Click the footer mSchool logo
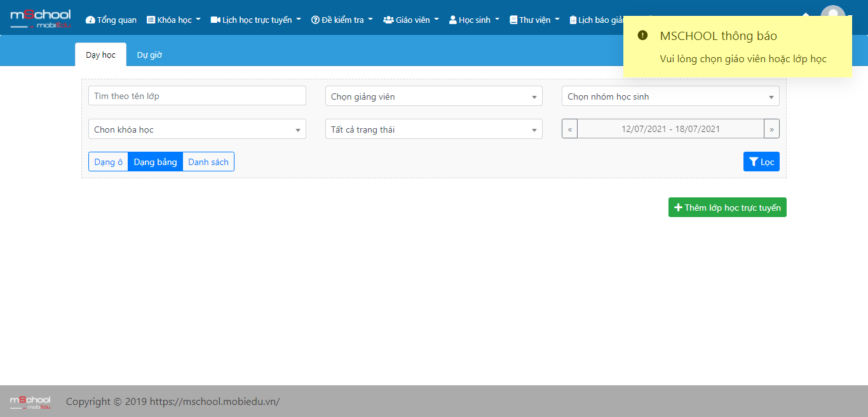868x417 pixels. (x=30, y=401)
